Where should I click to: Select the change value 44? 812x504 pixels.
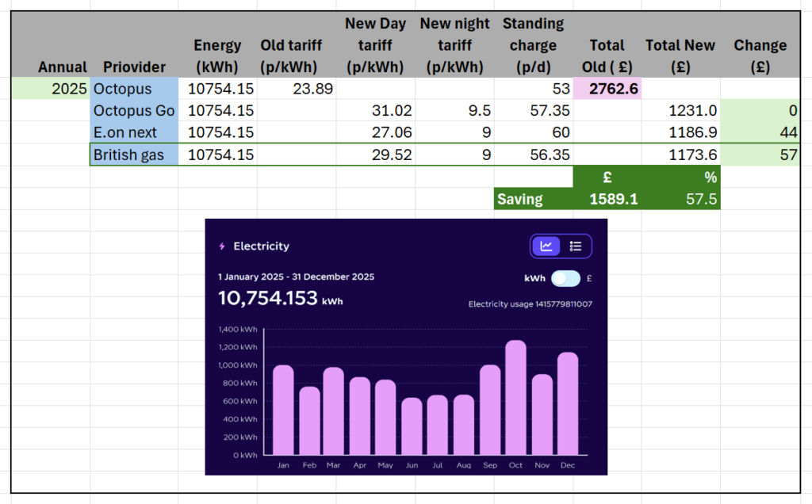click(760, 132)
